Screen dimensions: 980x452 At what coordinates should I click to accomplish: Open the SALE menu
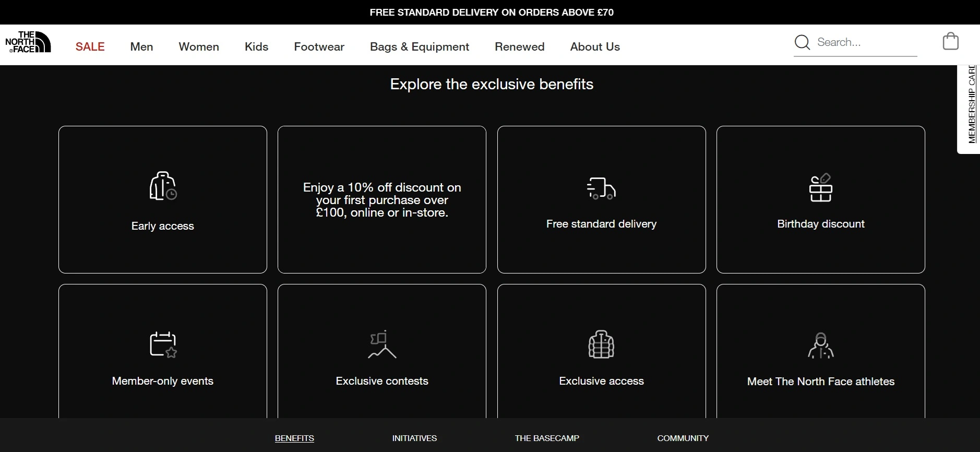(x=90, y=47)
